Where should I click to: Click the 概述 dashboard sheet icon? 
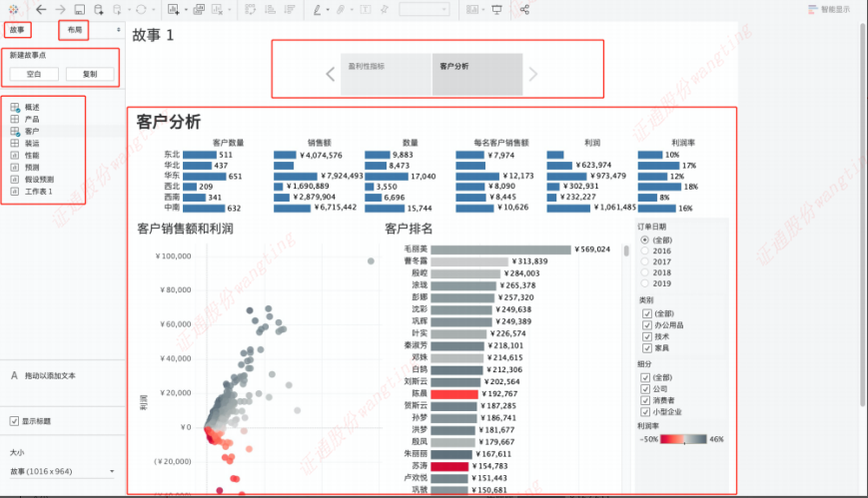coord(15,107)
